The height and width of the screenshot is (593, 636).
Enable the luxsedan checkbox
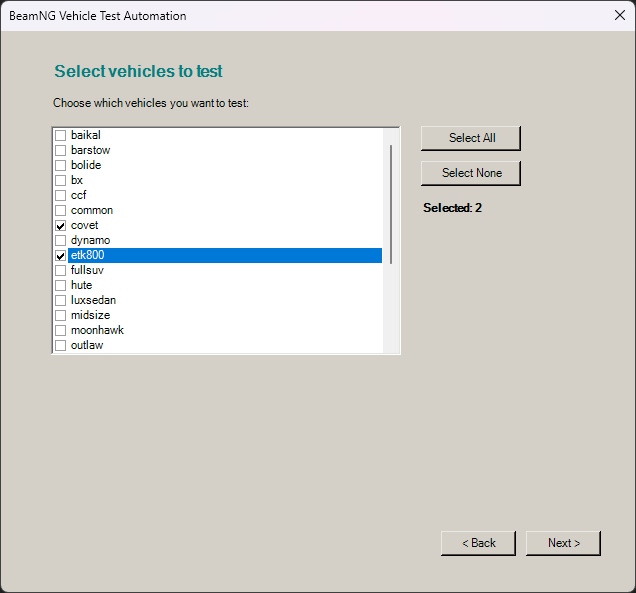pyautogui.click(x=60, y=300)
